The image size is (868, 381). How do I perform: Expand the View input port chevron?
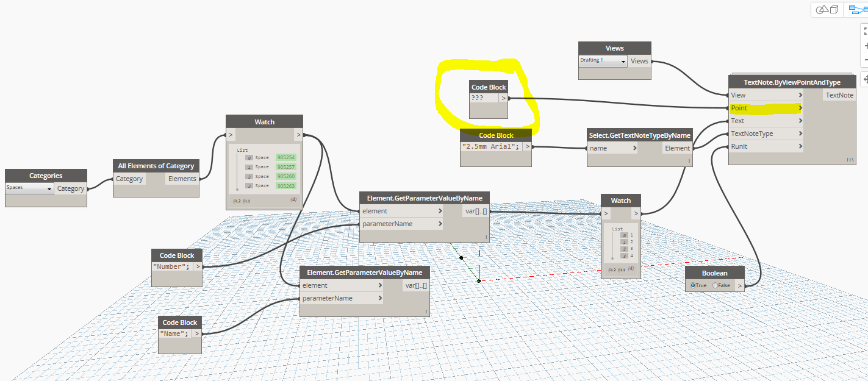800,95
